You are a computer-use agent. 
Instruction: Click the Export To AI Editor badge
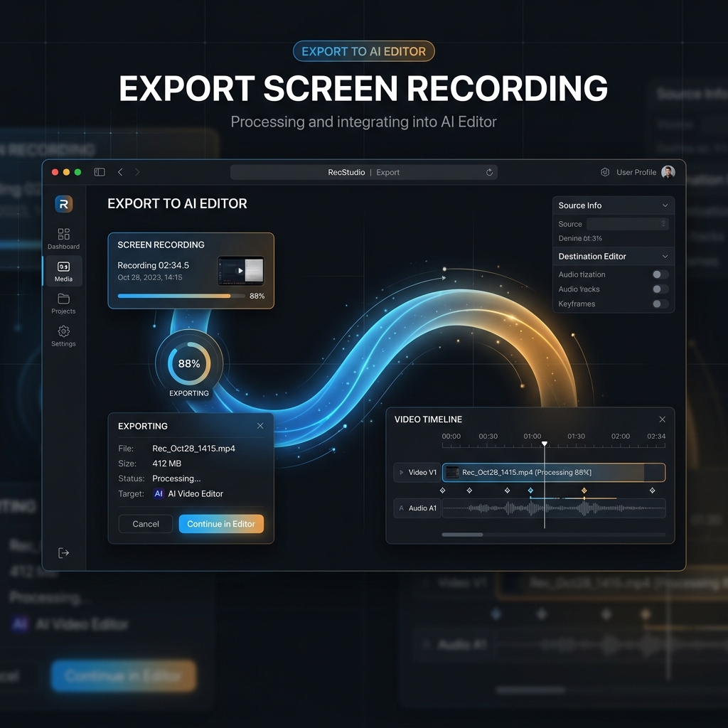tap(363, 51)
